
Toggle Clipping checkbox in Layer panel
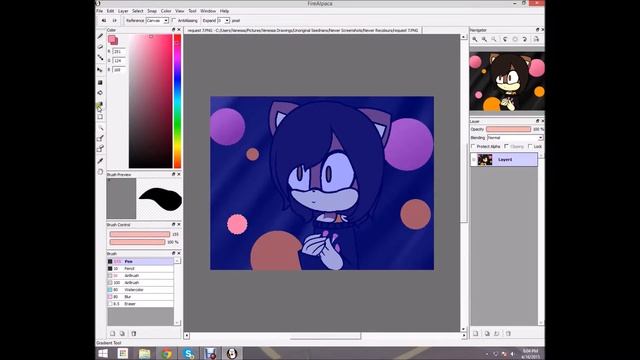pyautogui.click(x=507, y=146)
